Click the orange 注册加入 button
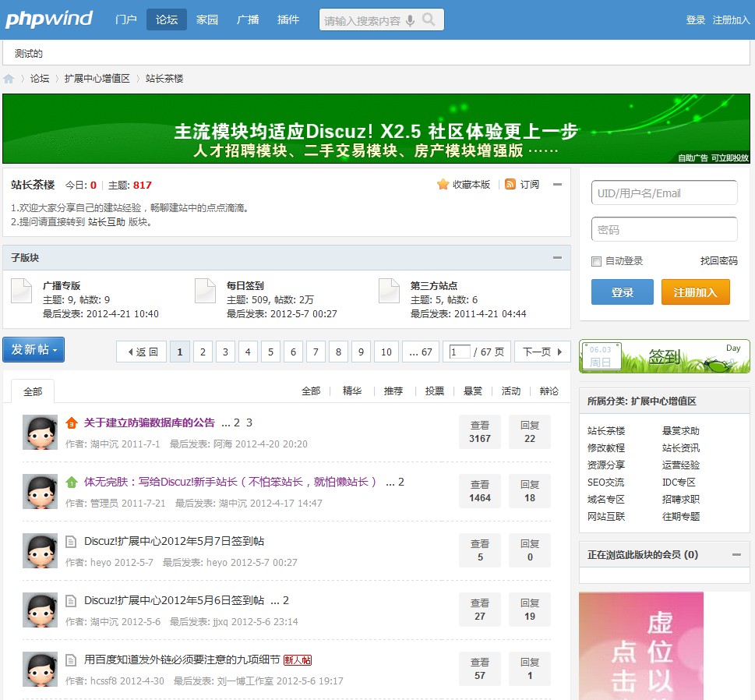Image resolution: width=755 pixels, height=700 pixels. click(695, 292)
